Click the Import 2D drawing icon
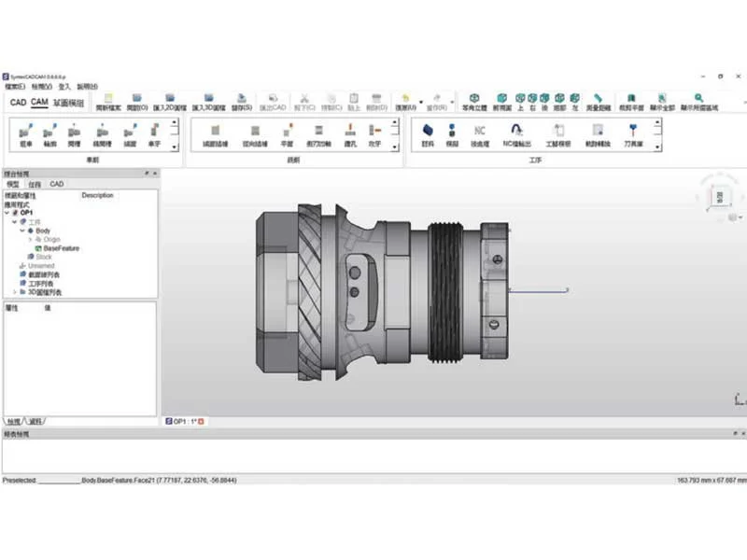This screenshot has height=560, width=747. [170, 98]
